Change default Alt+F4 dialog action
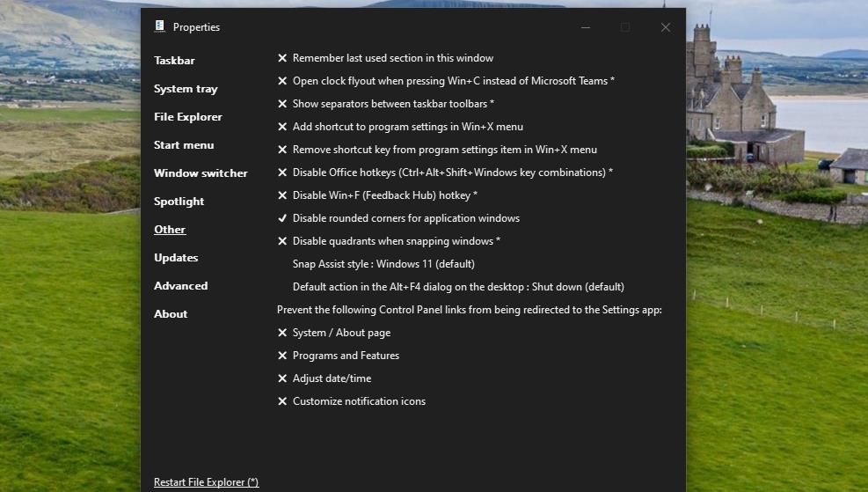 coord(458,287)
